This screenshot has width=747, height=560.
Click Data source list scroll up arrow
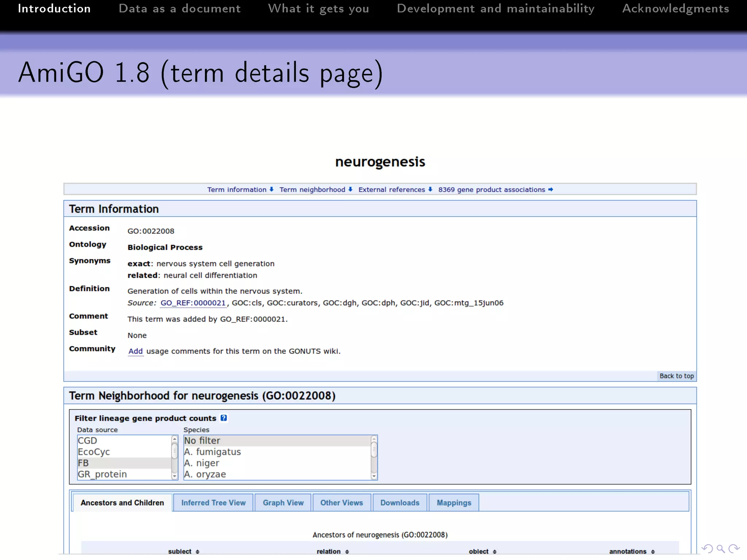click(174, 439)
